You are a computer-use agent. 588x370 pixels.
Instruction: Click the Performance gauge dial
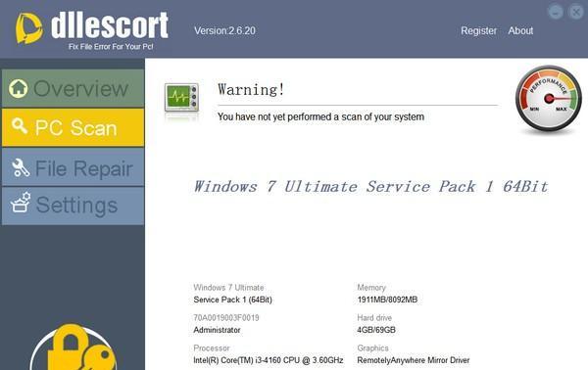[549, 99]
